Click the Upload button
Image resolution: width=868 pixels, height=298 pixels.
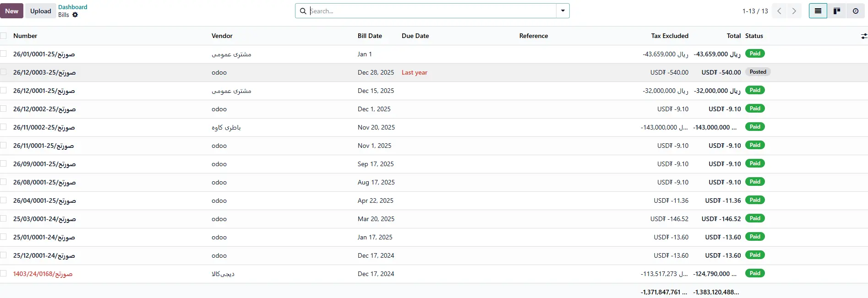coord(40,11)
